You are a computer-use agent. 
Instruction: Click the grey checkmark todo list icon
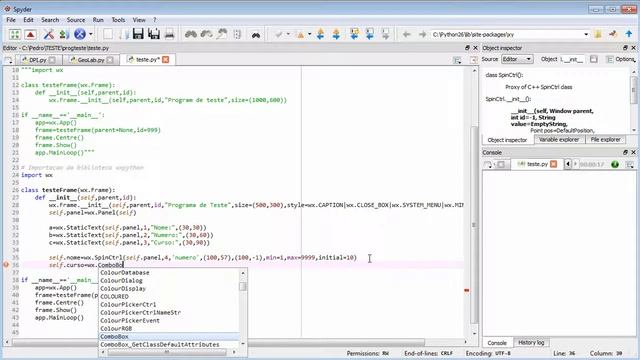pos(279,34)
